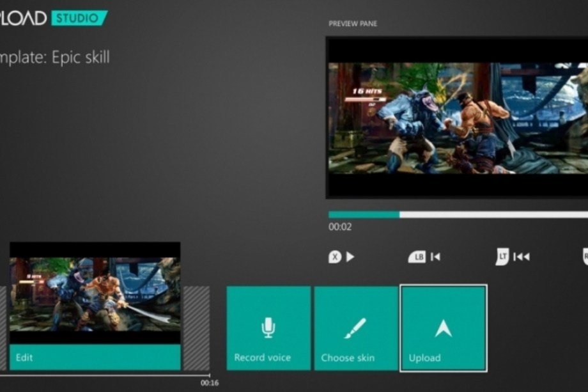
Task: Click the preview playback progress bar
Action: tap(458, 215)
